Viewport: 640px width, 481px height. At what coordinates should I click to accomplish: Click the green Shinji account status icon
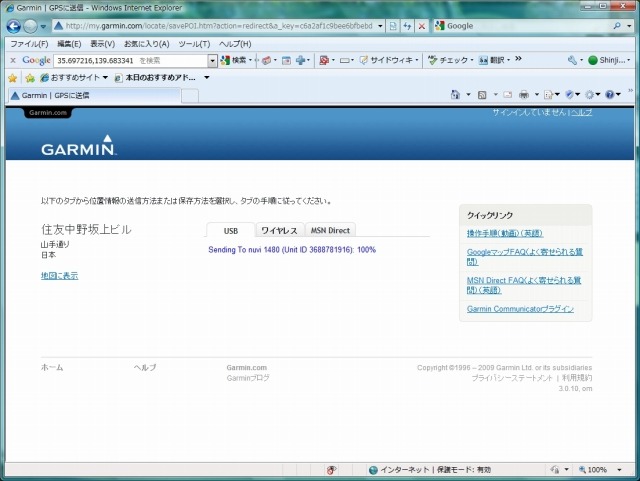593,60
